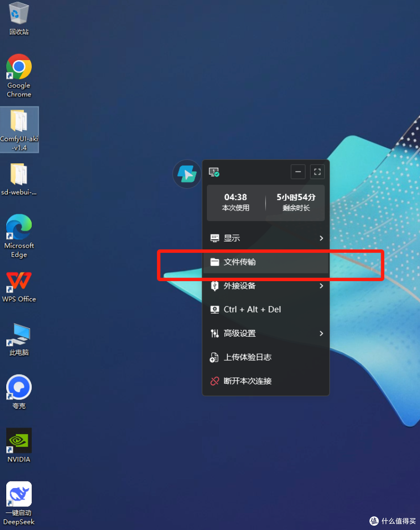Expand the 显示 chevron arrow
420x530 pixels.
321,238
